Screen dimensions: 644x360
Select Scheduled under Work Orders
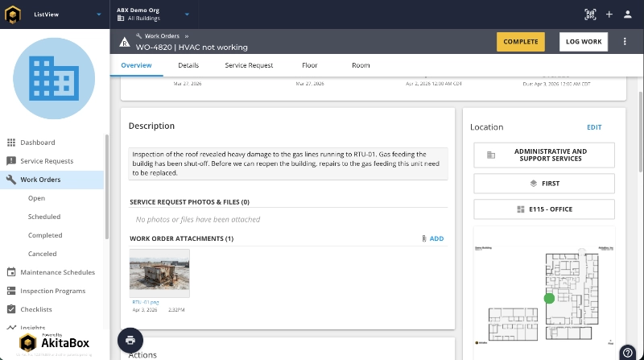pyautogui.click(x=44, y=217)
